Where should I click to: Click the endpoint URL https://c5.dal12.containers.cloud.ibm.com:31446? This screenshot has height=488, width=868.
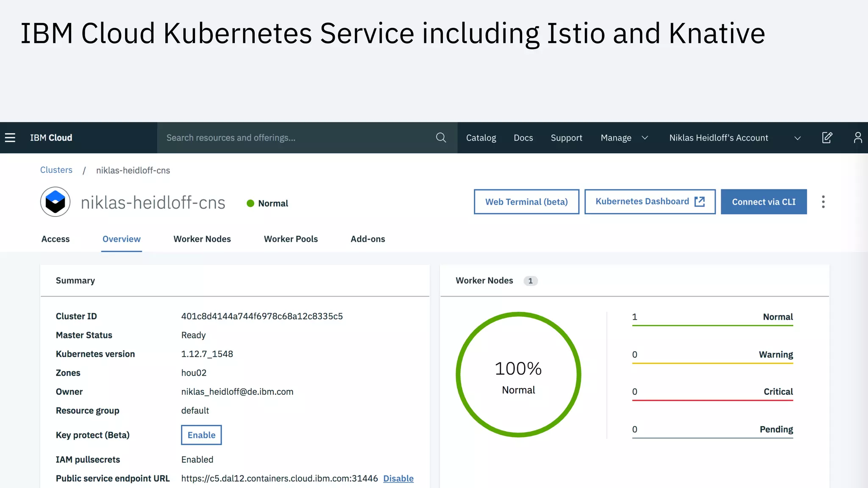[x=280, y=478]
